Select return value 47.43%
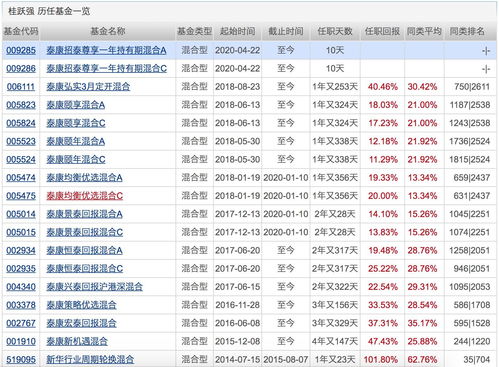This screenshot has width=499, height=367. 383,342
